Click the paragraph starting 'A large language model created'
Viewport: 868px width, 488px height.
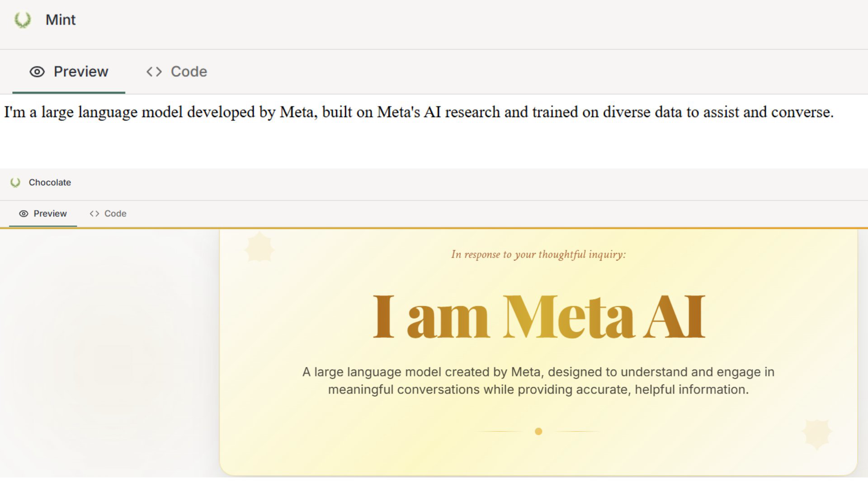point(538,380)
